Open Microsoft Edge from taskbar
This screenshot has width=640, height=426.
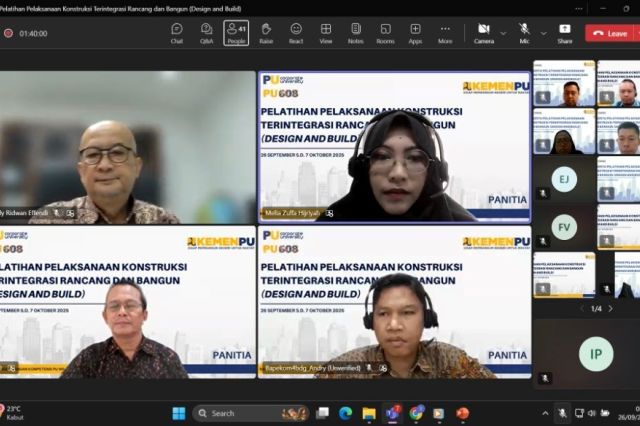pos(345,413)
